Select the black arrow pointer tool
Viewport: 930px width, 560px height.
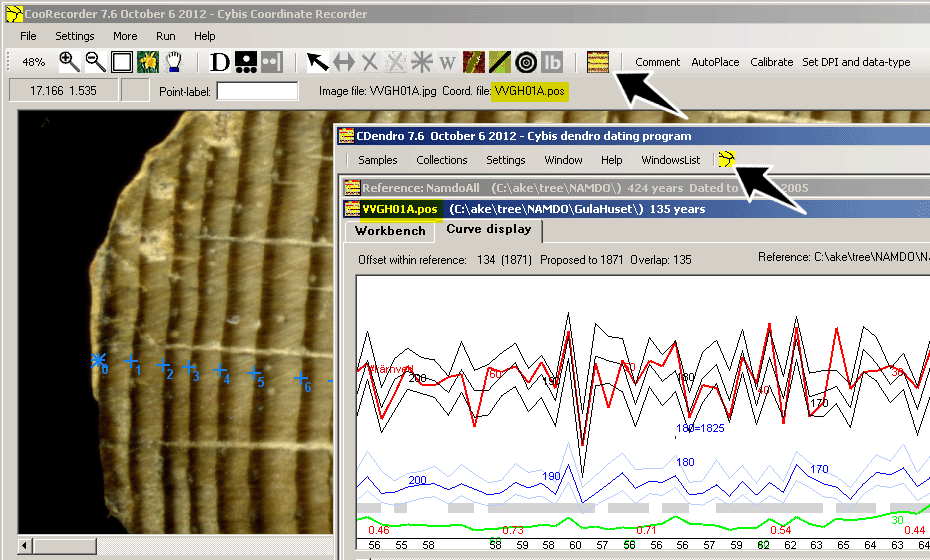(317, 62)
